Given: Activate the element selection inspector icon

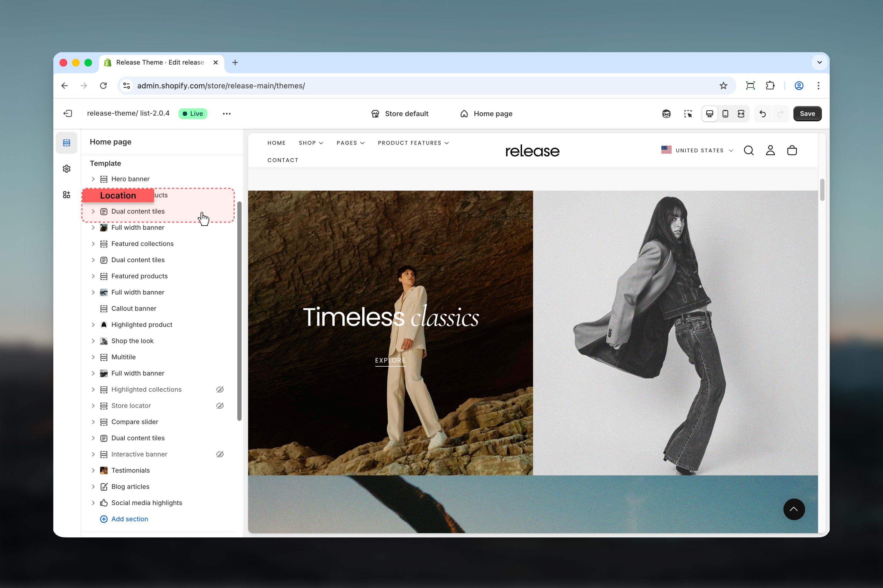Looking at the screenshot, I should pos(688,114).
